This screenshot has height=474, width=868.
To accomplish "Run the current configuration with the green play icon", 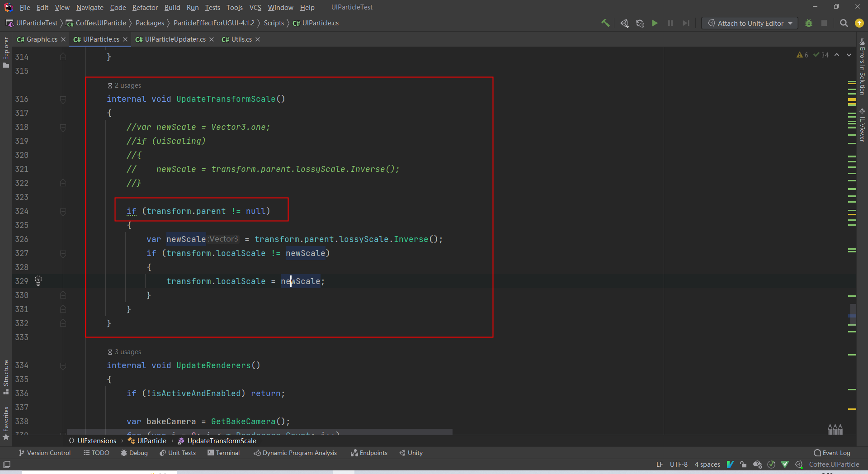I will point(655,23).
